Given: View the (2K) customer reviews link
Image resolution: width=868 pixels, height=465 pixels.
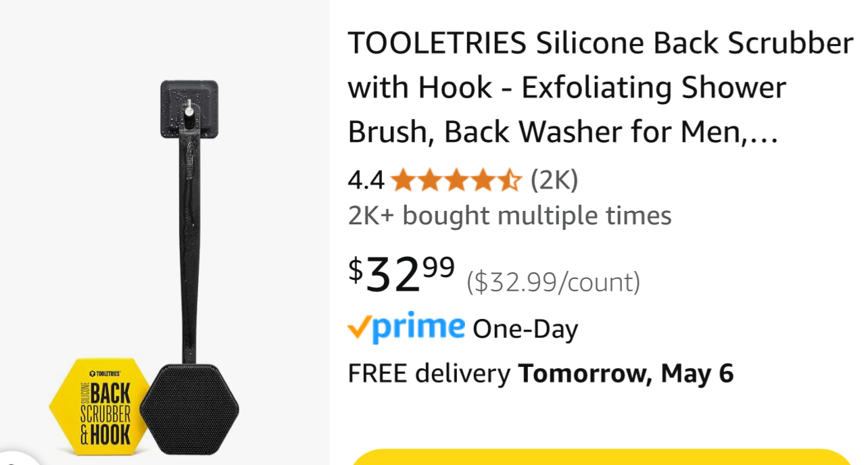Looking at the screenshot, I should pos(554,180).
